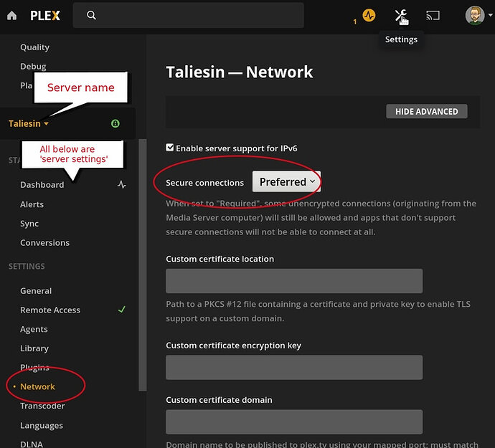Toggle Enable server support for IPv6
This screenshot has height=448, width=495.
tap(170, 148)
